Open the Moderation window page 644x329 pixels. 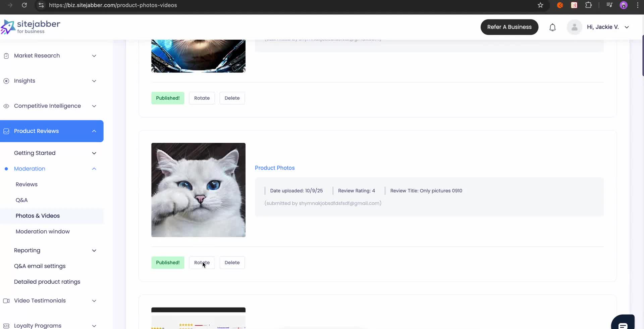tap(43, 232)
